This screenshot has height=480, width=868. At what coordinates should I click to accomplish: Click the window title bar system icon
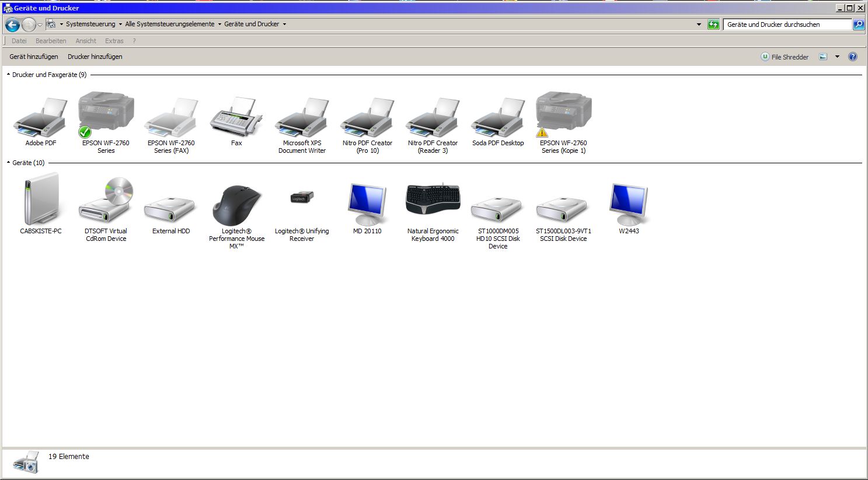8,8
